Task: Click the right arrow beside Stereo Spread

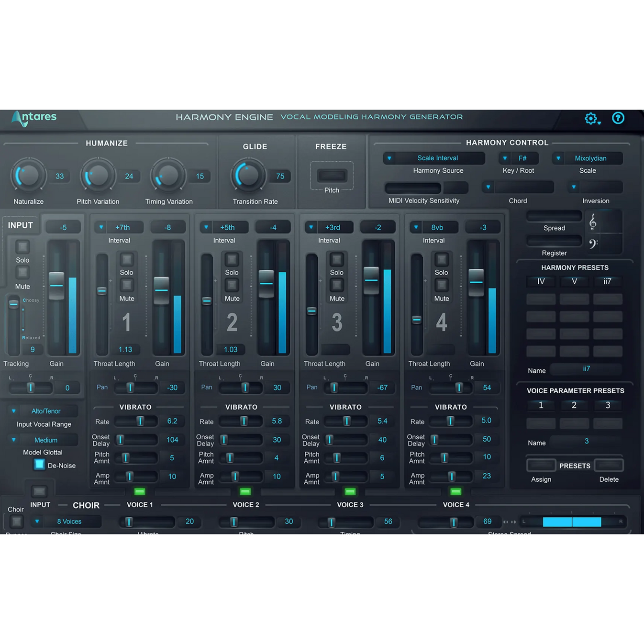Action: (x=514, y=522)
